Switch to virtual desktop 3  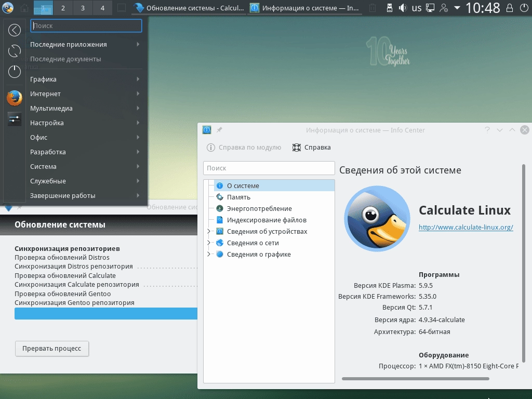(83, 7)
